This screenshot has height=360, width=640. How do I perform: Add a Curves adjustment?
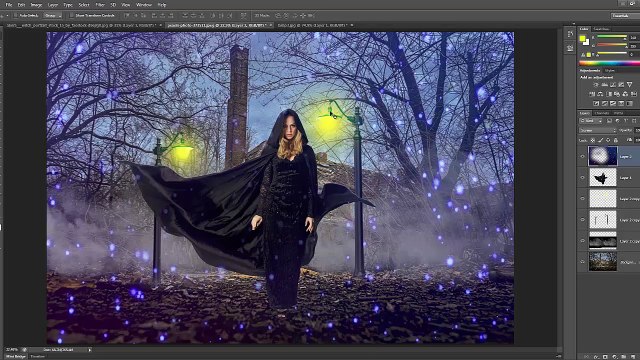click(613, 85)
